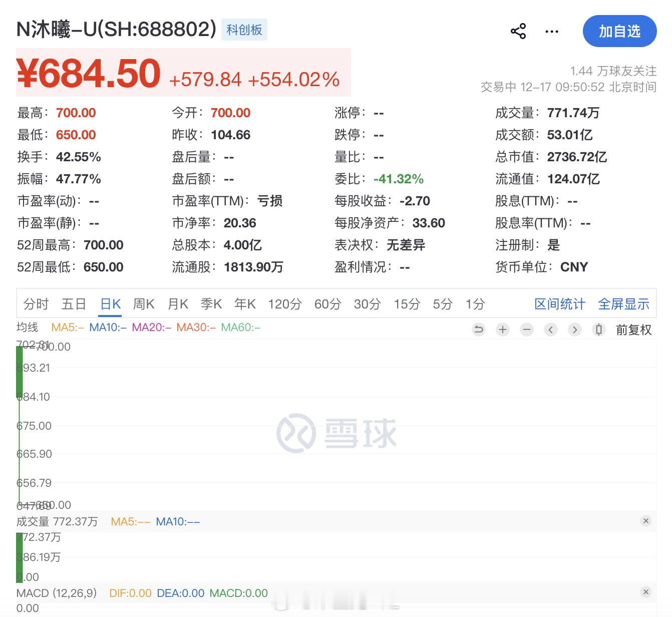Zoom in on the chart with plus icon
The height and width of the screenshot is (617, 672).
click(503, 330)
